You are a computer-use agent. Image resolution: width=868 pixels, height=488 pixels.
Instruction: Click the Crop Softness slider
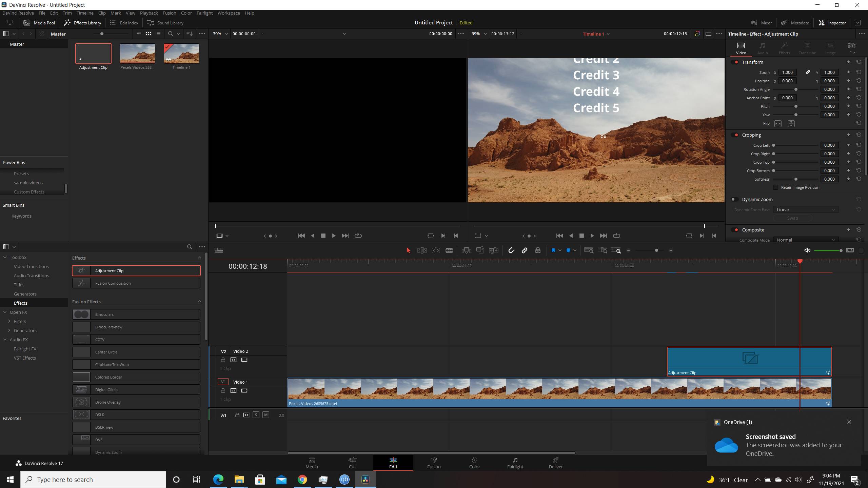click(x=795, y=179)
